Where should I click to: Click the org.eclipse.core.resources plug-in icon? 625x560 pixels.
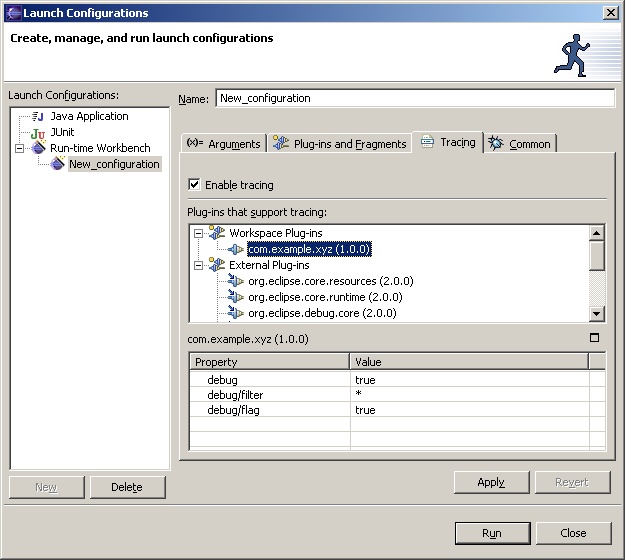point(236,281)
